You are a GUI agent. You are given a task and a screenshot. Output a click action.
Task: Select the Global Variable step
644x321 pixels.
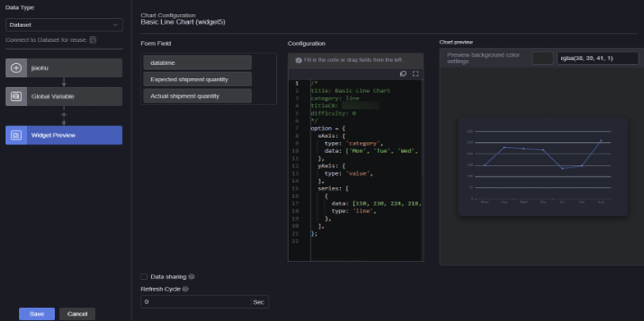click(64, 97)
